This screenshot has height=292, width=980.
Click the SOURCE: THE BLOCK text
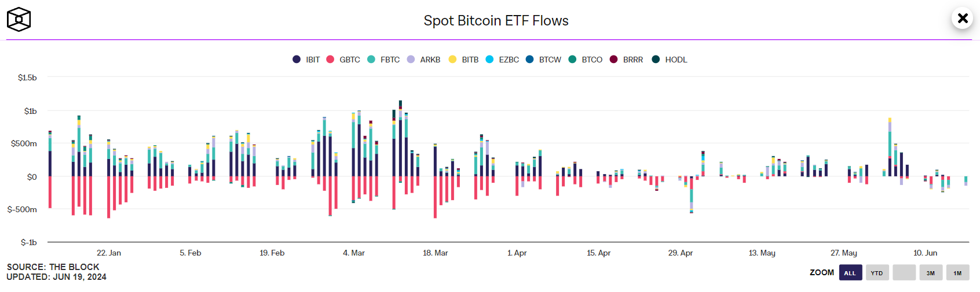(x=53, y=267)
